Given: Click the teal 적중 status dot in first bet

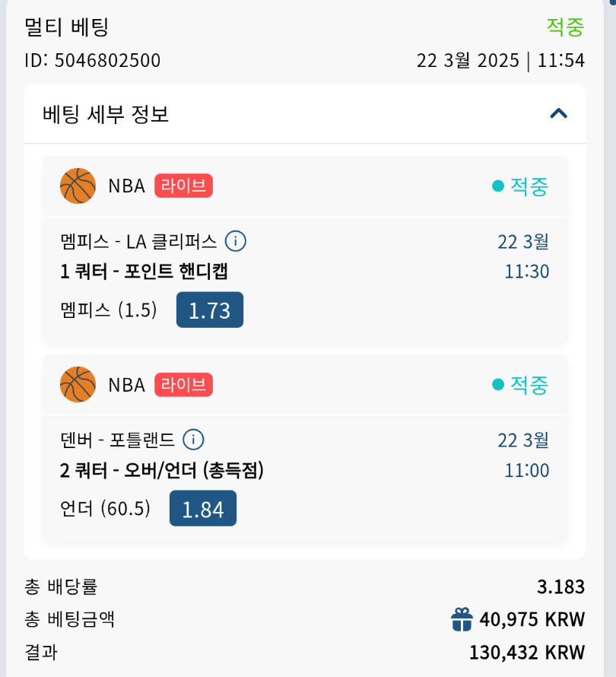Looking at the screenshot, I should click(498, 186).
